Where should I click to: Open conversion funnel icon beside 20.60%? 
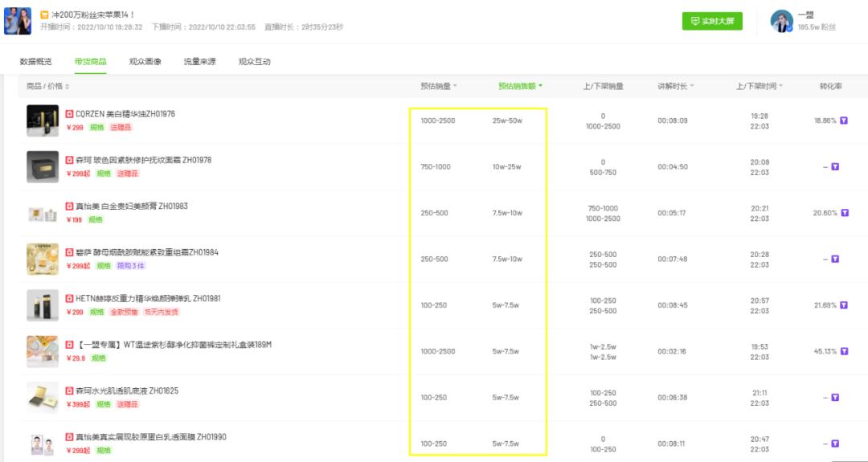tap(844, 212)
